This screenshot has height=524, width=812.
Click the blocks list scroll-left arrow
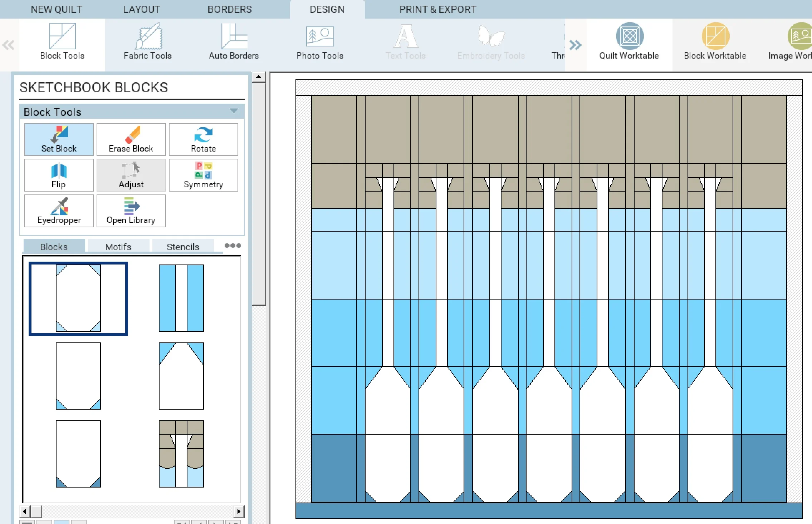click(24, 511)
